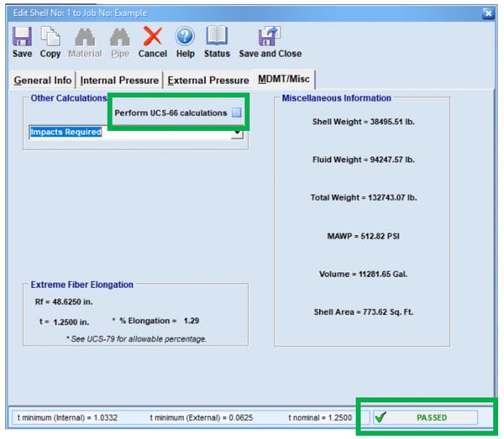The width and height of the screenshot is (504, 439).
Task: Open the Internal Pressure tab
Action: [x=119, y=81]
